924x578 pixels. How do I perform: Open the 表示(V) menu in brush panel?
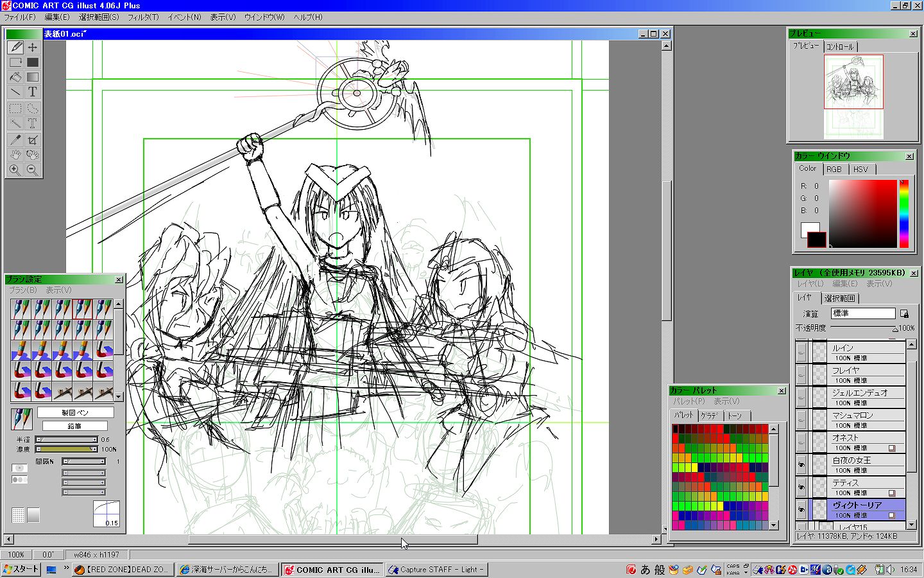(x=58, y=290)
